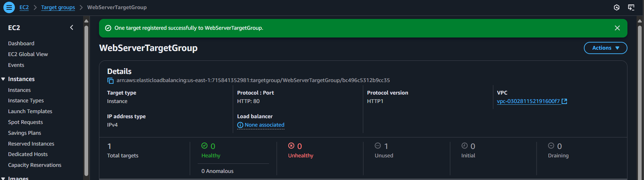Open Savings Plans in the sidebar
644x180 pixels.
(x=25, y=133)
